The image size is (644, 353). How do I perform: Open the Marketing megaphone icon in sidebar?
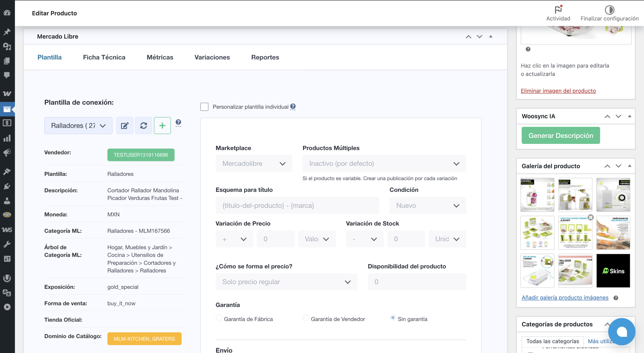7,152
